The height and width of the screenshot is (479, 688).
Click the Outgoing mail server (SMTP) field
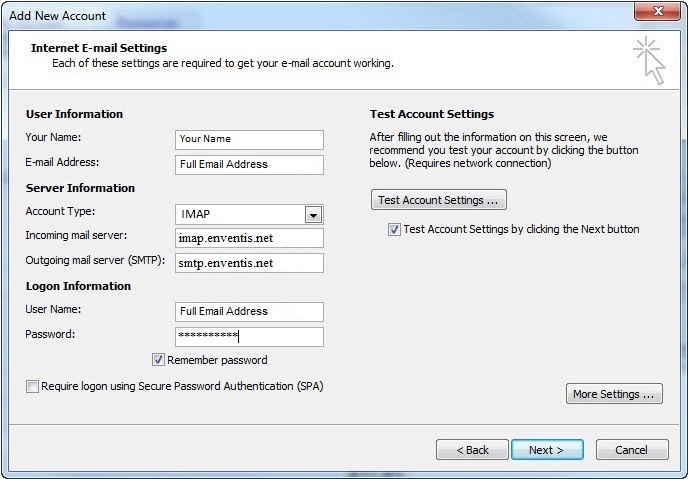249,263
